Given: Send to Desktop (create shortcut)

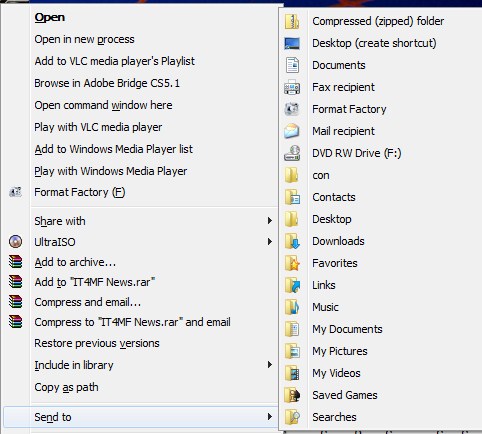Looking at the screenshot, I should point(374,43).
